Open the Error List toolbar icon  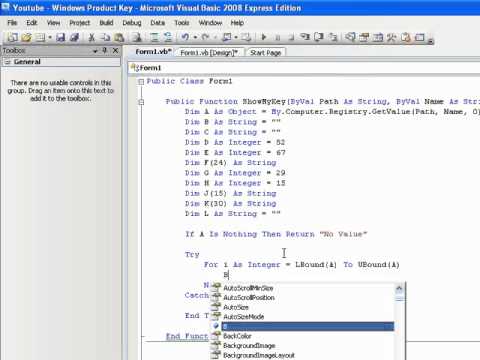406,37
